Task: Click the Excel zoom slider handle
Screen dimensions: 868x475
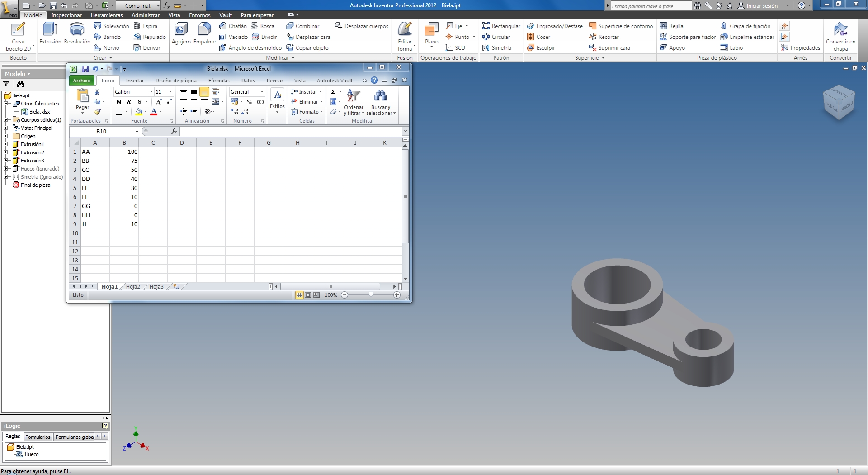Action: click(x=371, y=295)
